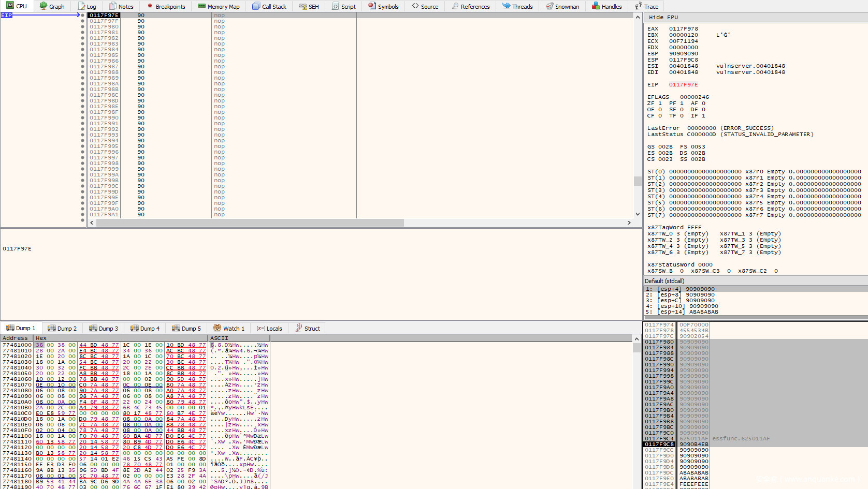Click the Log tab icon
868x489 pixels.
82,7
